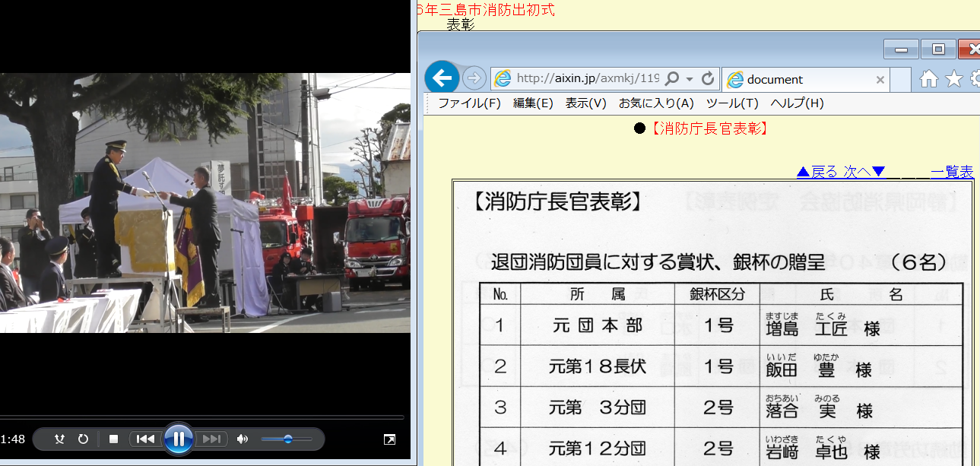Click the name 岩崎 卓也 様
The width and height of the screenshot is (980, 466).
(823, 449)
